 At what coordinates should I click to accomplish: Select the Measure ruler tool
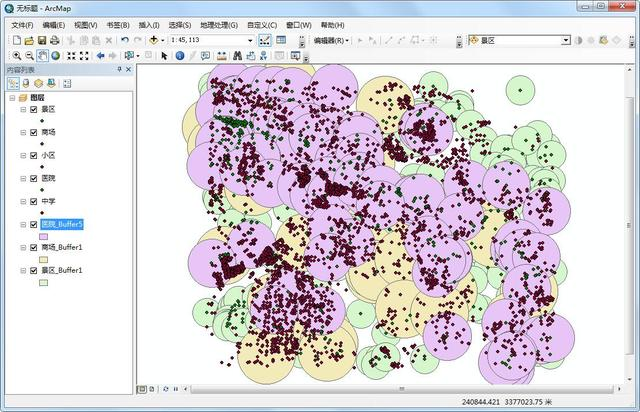point(222,56)
